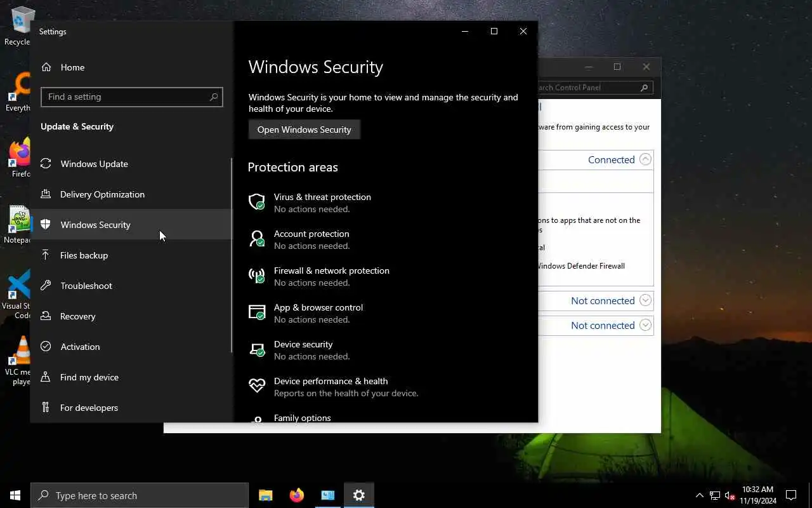Select Delivery Optimization in the sidebar
This screenshot has width=812, height=508.
[131, 194]
